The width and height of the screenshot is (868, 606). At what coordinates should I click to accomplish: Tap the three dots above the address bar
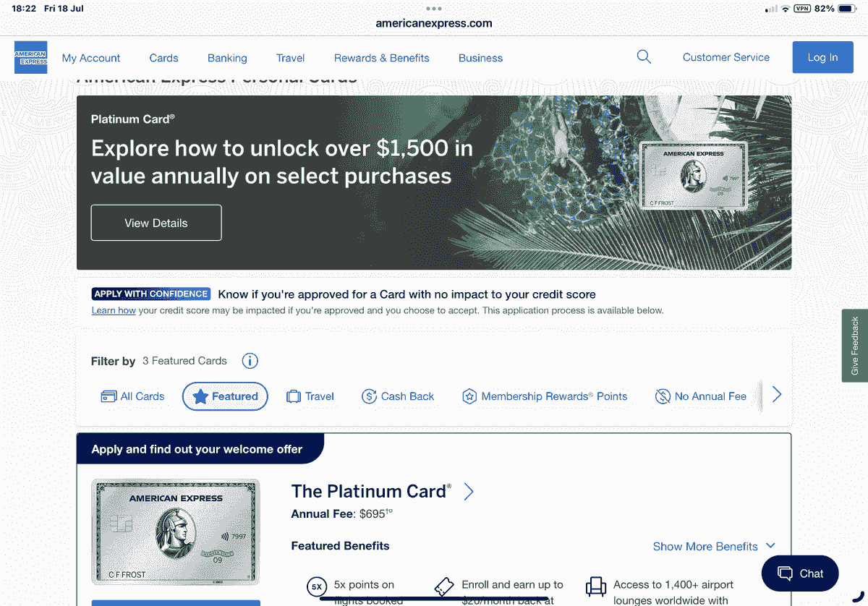point(434,9)
